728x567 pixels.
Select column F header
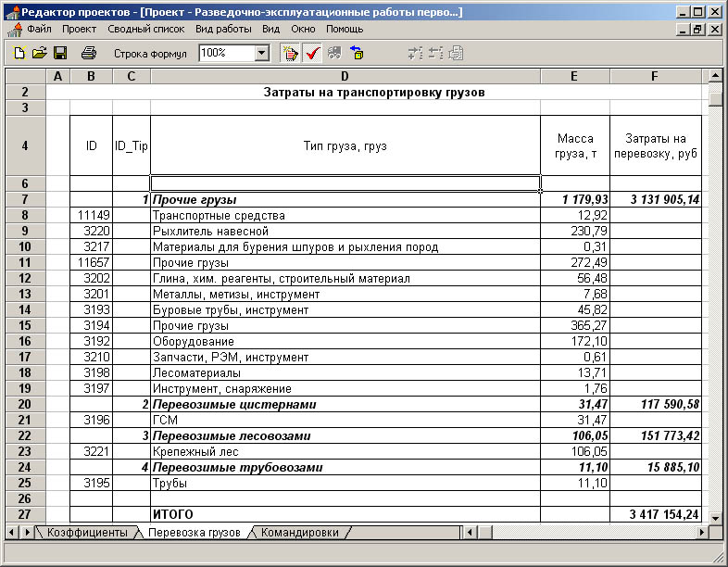(655, 76)
